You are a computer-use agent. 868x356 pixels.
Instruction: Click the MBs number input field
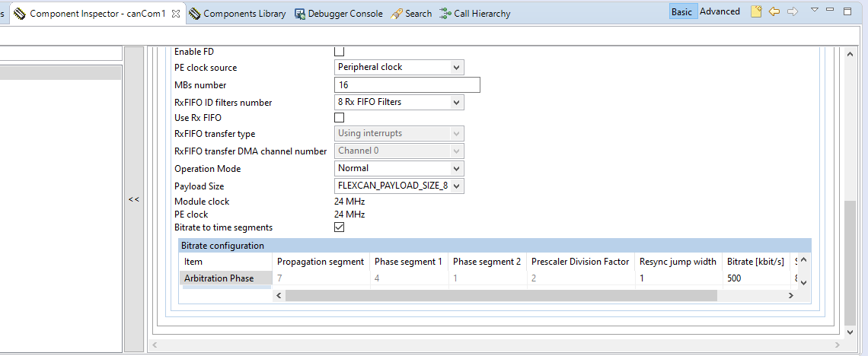(x=407, y=85)
